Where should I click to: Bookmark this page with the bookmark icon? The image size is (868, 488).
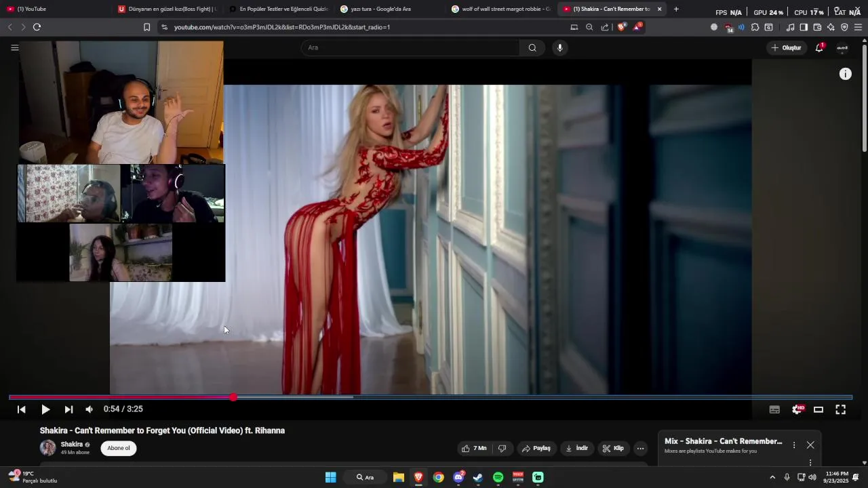[146, 27]
